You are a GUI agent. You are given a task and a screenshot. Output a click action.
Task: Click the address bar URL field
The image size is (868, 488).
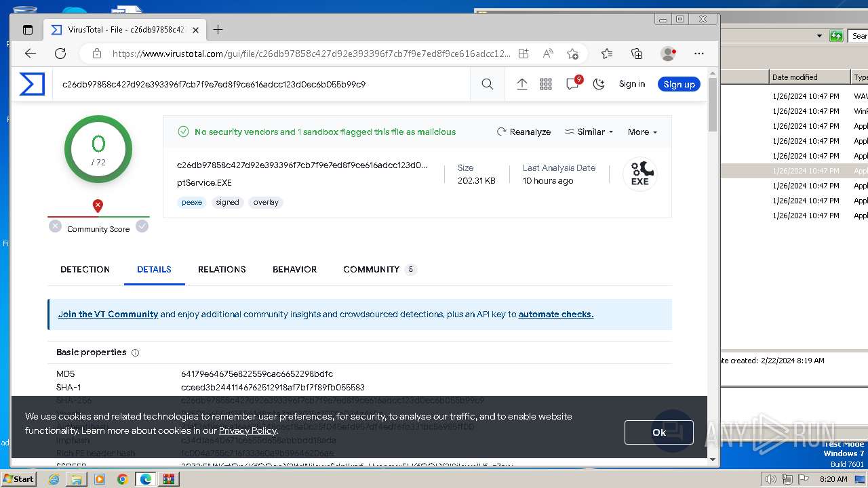311,54
